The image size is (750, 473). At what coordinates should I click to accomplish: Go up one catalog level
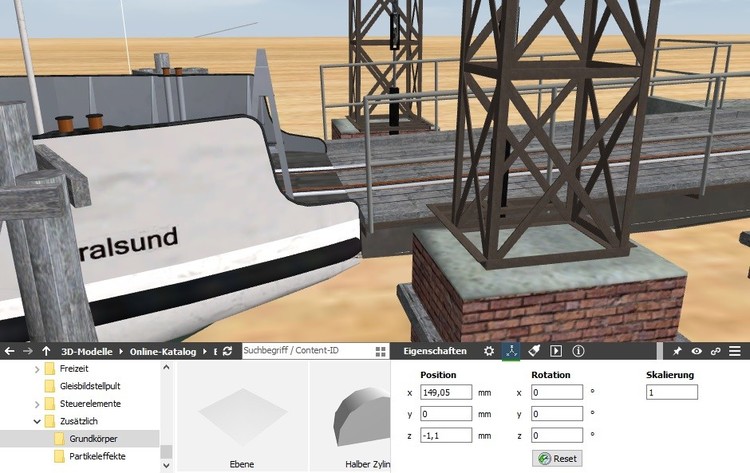coord(46,352)
